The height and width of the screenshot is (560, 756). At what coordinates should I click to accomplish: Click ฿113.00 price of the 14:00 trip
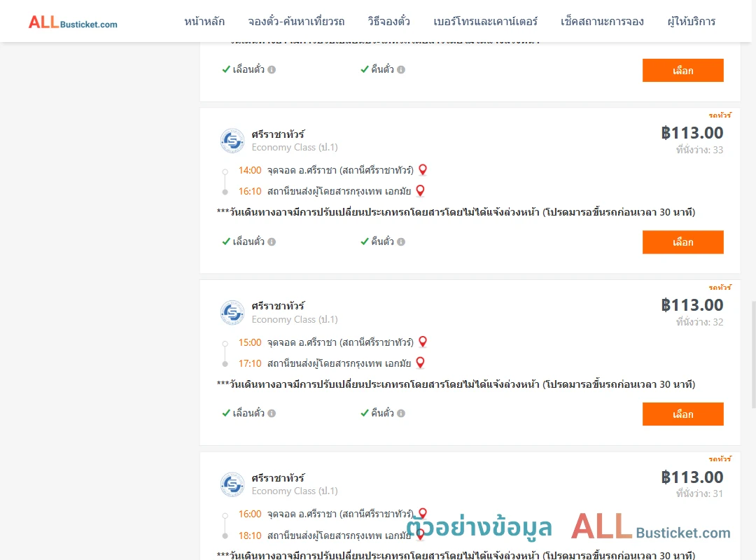click(x=692, y=132)
